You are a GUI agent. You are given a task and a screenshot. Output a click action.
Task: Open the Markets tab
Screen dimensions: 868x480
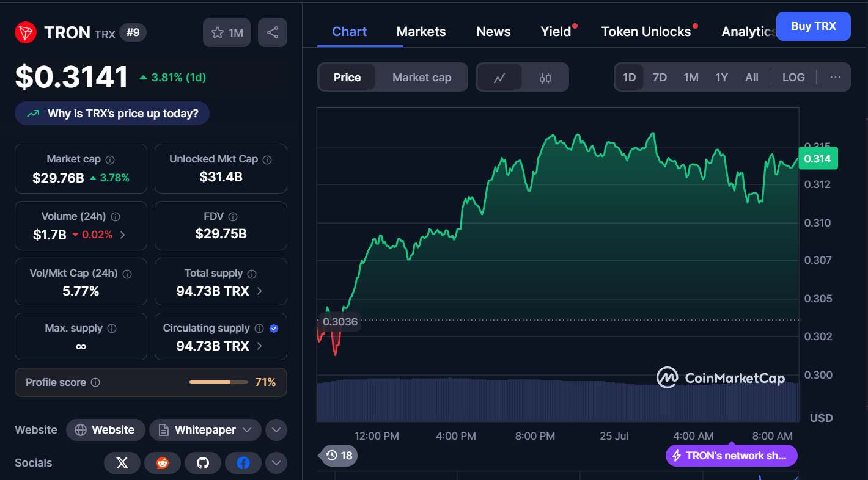pos(421,32)
